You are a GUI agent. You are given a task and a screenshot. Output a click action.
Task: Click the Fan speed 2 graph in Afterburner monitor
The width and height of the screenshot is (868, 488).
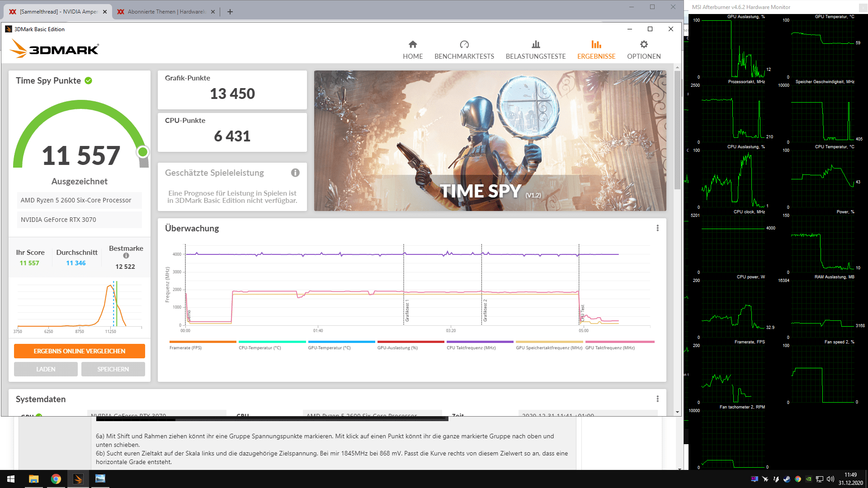(824, 374)
